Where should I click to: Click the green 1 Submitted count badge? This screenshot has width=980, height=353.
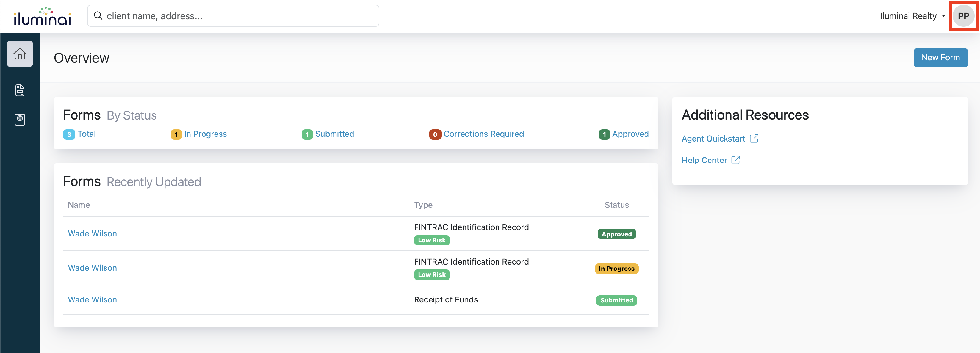(x=307, y=134)
